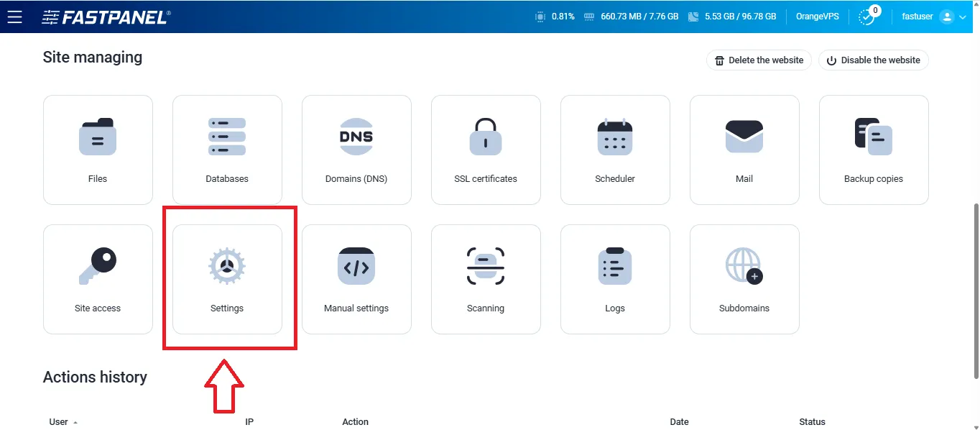Viewport: 980px width, 430px height.
Task: Open the Subdomains globe tile
Action: (x=744, y=279)
